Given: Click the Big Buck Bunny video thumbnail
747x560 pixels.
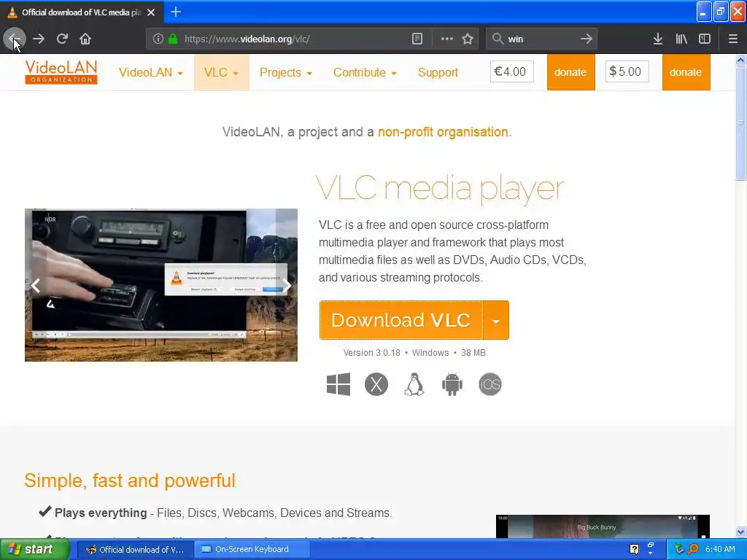Looking at the screenshot, I should click(603, 526).
